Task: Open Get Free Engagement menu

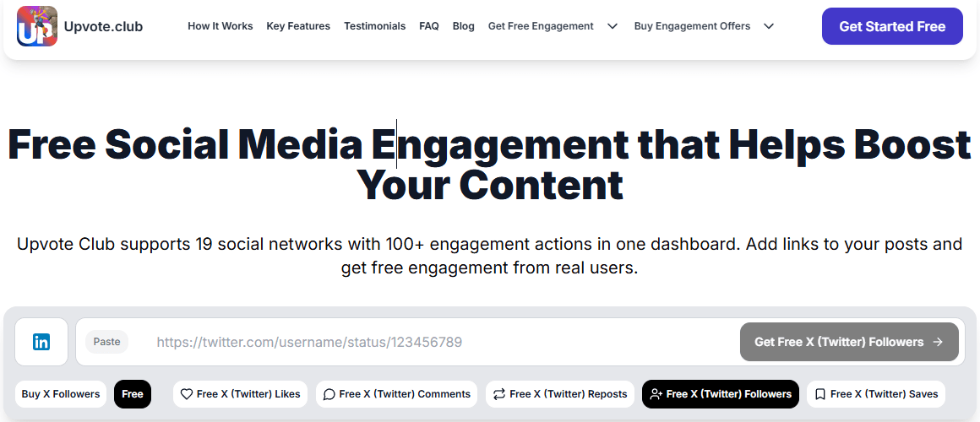Action: click(541, 26)
